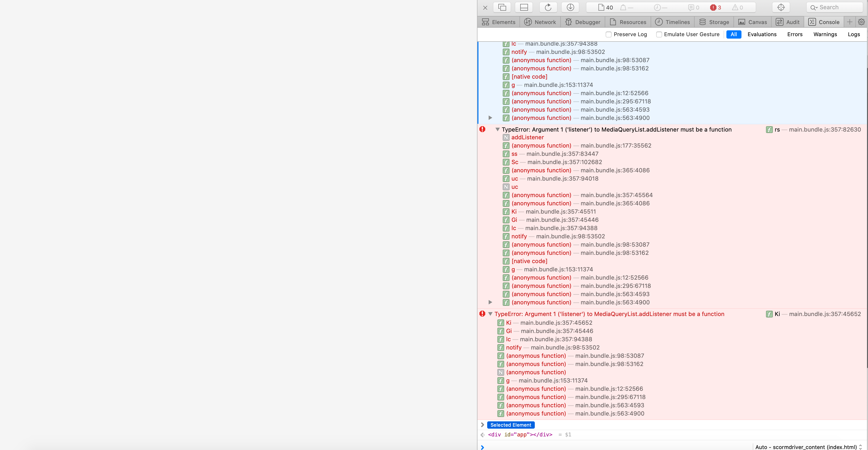
Task: Enable the Preserve Log checkbox
Action: [609, 34]
